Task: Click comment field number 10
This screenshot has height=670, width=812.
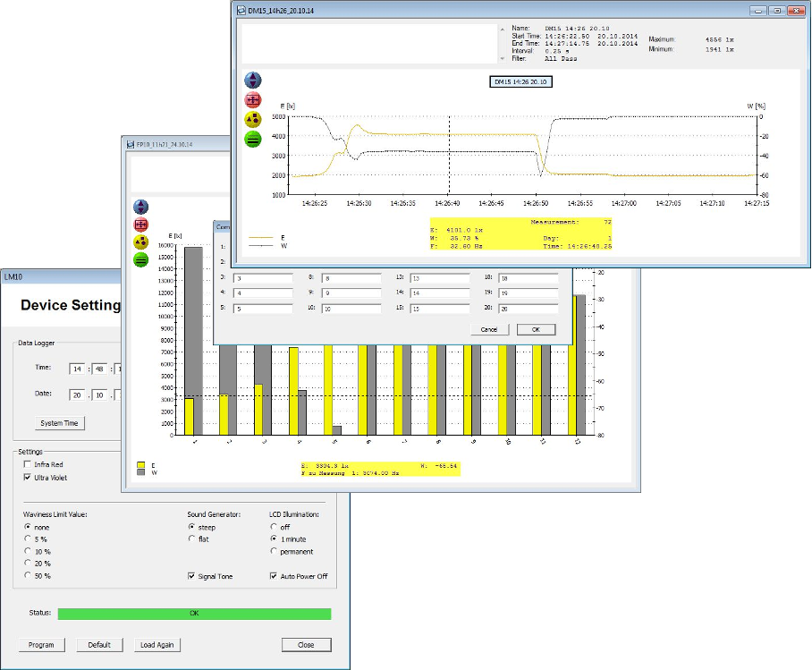Action: pos(351,309)
